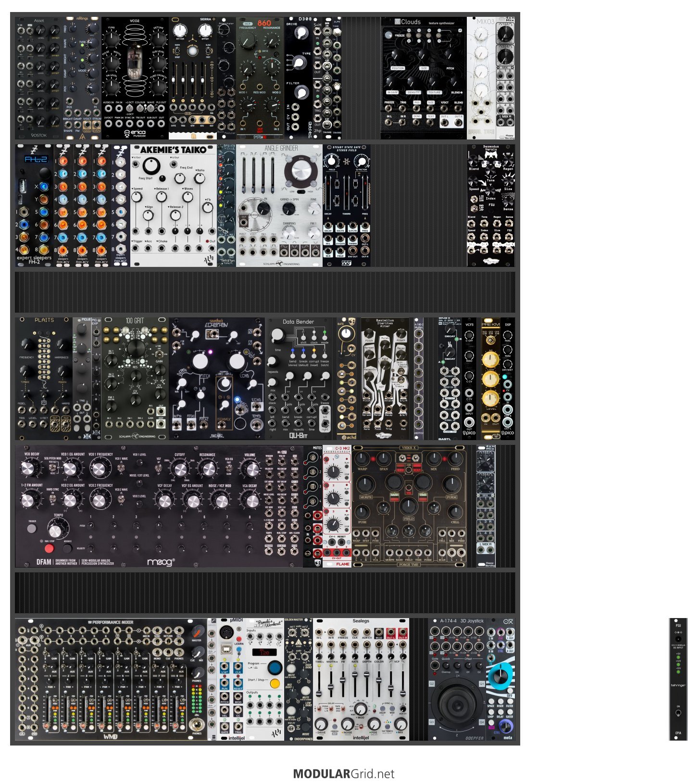688x784 pixels.
Task: Select the Desmodus Versio module
Action: point(491,205)
